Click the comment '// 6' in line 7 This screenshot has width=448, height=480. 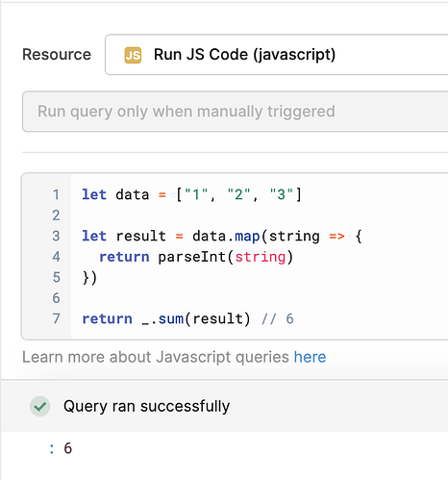pyautogui.click(x=278, y=318)
